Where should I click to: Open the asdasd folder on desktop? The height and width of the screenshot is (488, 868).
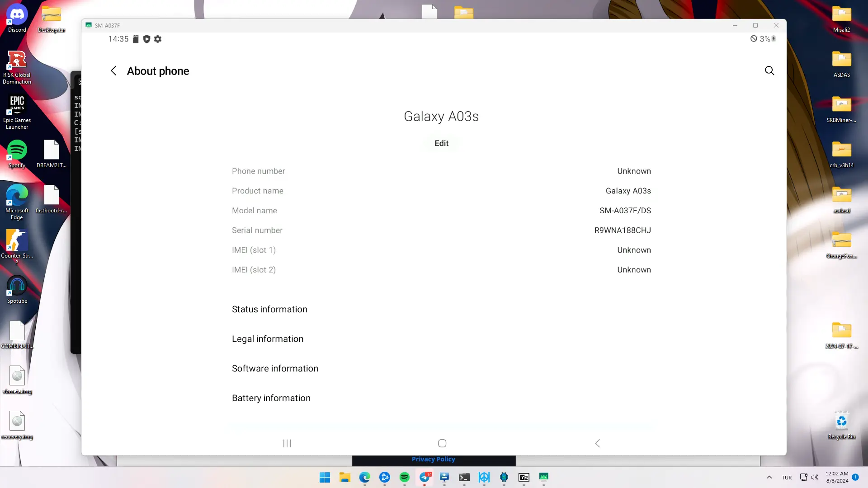(x=842, y=199)
